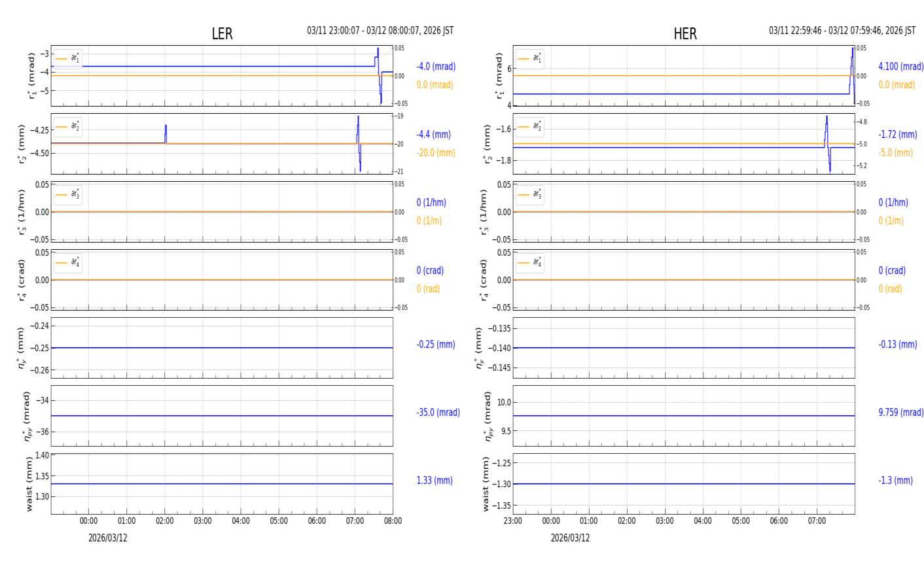Click the HER panel title
The height and width of the screenshot is (565, 924).
coord(685,34)
